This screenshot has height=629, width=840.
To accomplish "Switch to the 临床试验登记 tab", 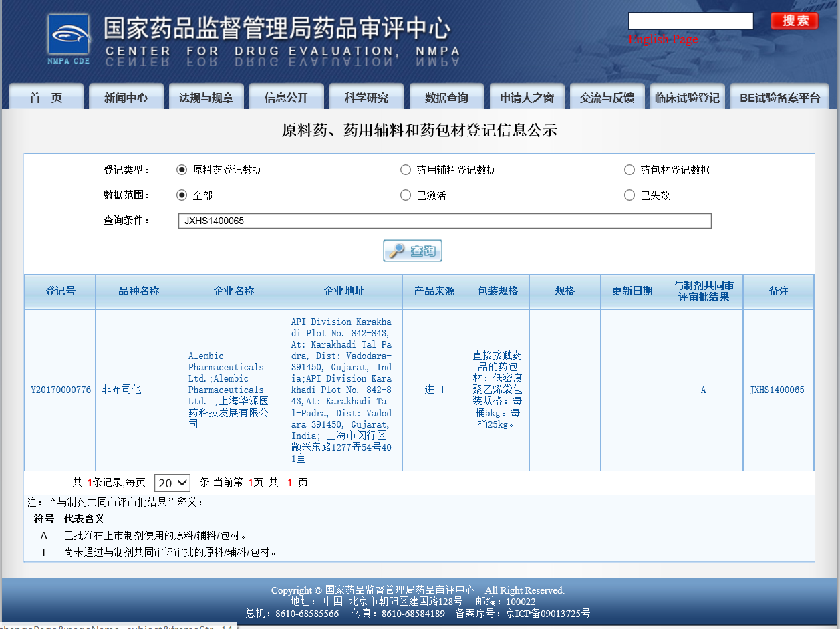I will click(x=688, y=96).
